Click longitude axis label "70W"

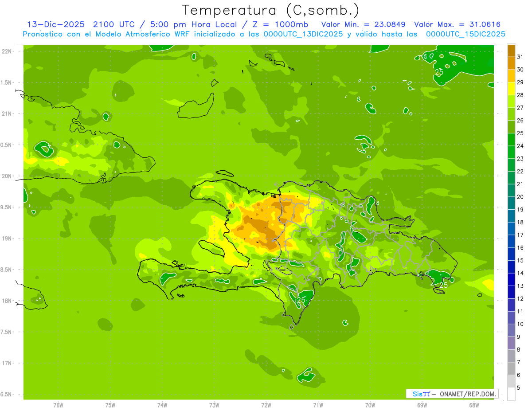(x=370, y=405)
